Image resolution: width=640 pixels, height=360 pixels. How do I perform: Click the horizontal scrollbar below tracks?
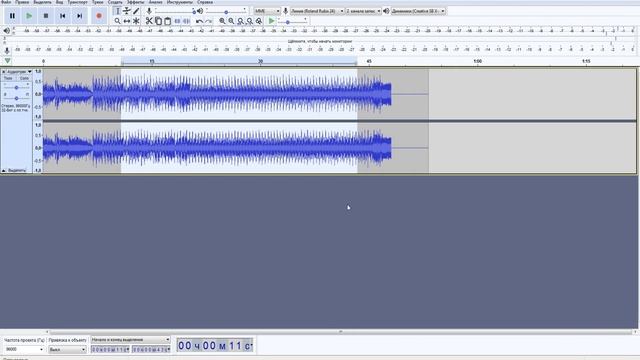340,332
